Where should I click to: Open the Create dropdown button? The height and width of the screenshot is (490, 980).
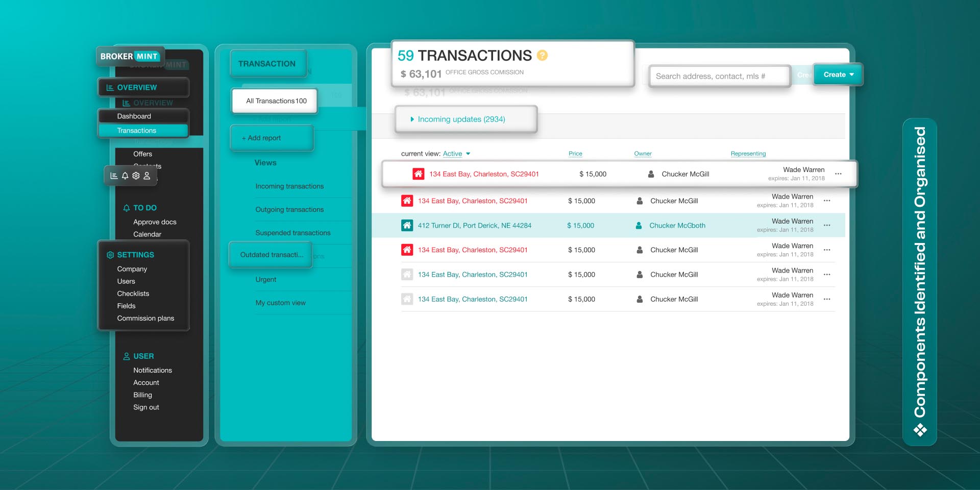pos(838,75)
